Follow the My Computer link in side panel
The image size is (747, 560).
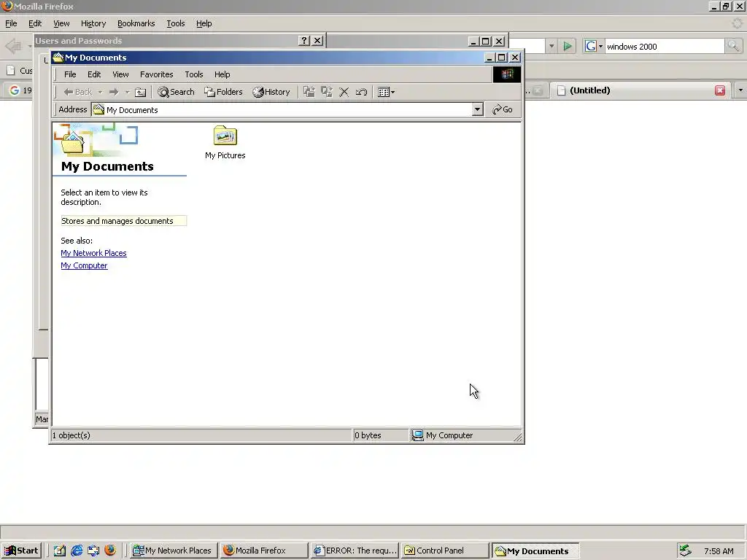pos(84,265)
